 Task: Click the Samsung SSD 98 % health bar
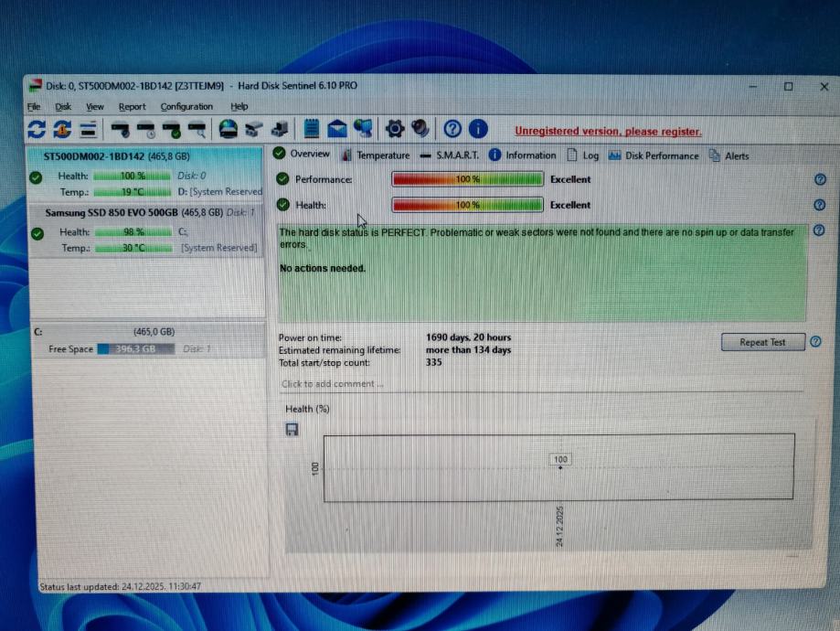[133, 232]
